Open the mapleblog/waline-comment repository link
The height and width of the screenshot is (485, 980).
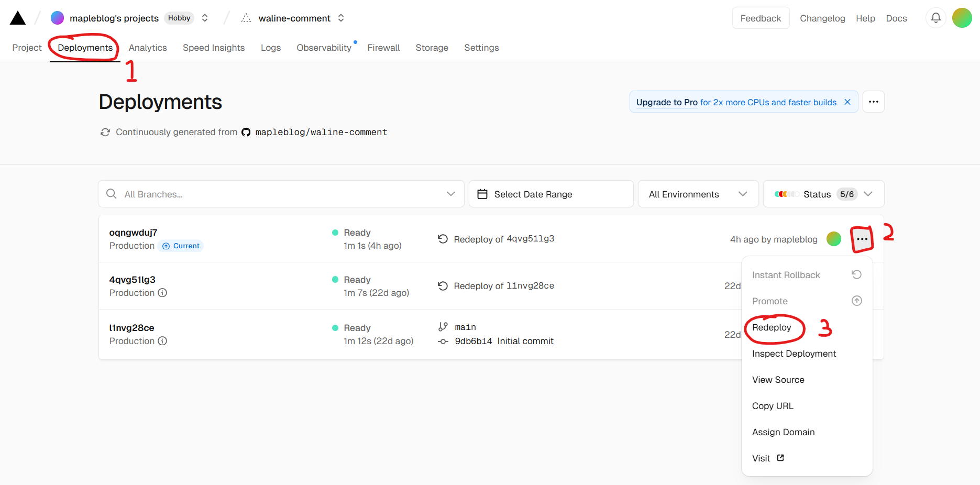pos(321,133)
